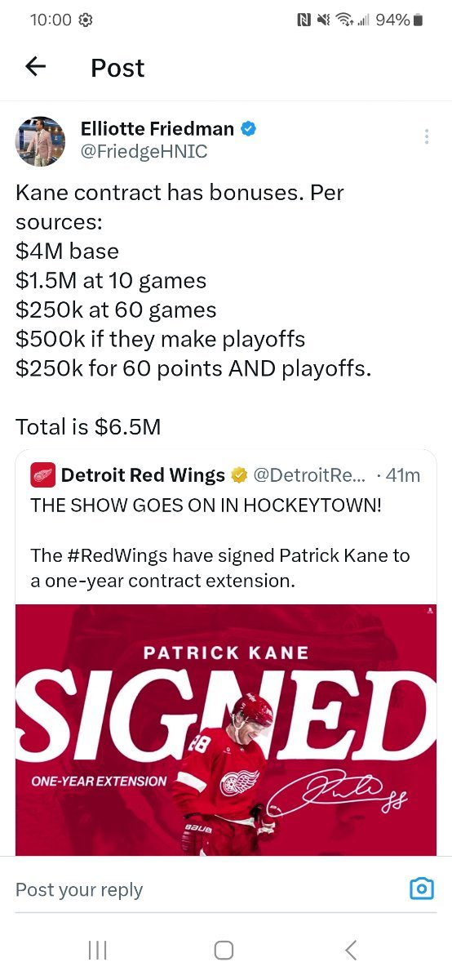
Task: Tap the Android home button
Action: [224, 950]
